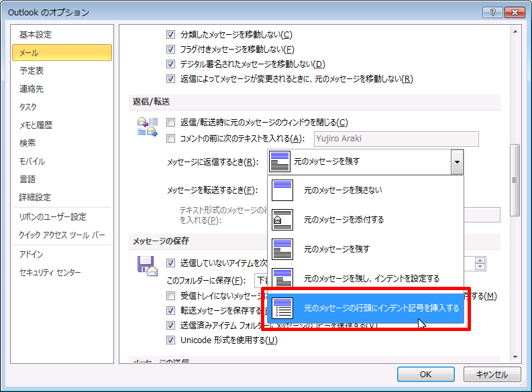The width and height of the screenshot is (532, 392).
Task: Open タスク settings category
Action: pyautogui.click(x=62, y=107)
